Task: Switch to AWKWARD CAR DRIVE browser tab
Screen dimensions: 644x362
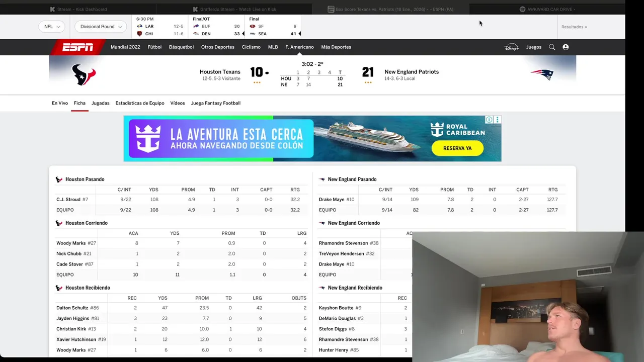Action: (x=547, y=9)
